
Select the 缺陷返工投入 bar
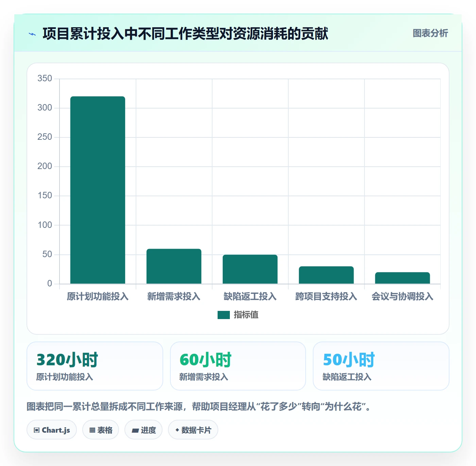(250, 269)
